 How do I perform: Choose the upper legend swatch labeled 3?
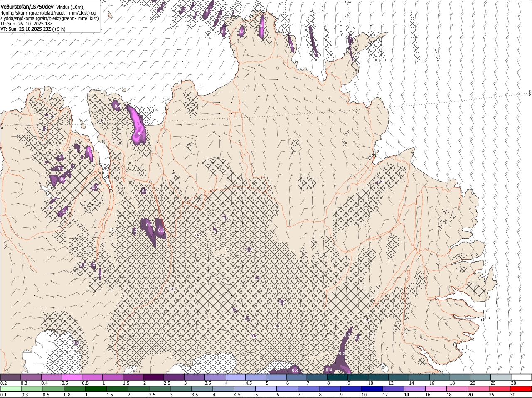click(x=195, y=377)
